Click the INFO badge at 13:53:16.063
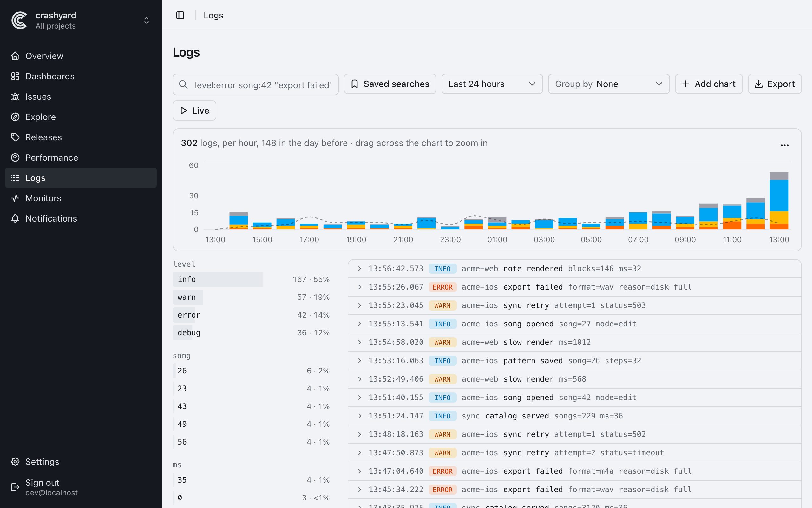Screen dimensions: 812x508 [442, 361]
